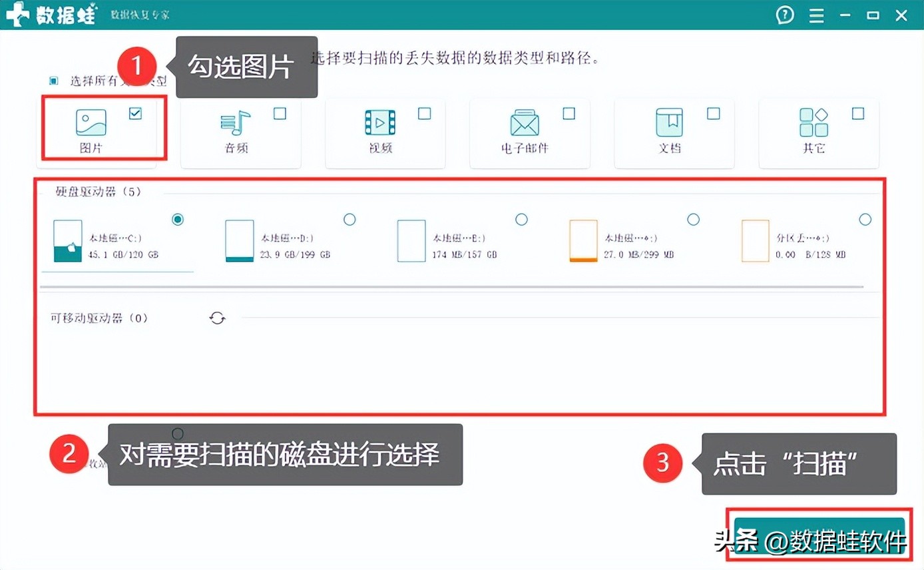Uncheck the 图片 file type checkbox

tap(135, 113)
